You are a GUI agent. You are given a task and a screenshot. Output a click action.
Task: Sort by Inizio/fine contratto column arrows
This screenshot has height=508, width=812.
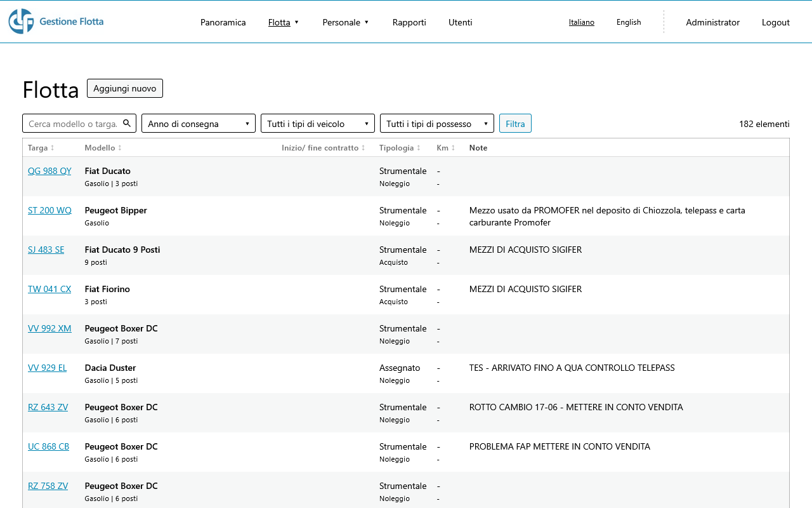pos(363,148)
